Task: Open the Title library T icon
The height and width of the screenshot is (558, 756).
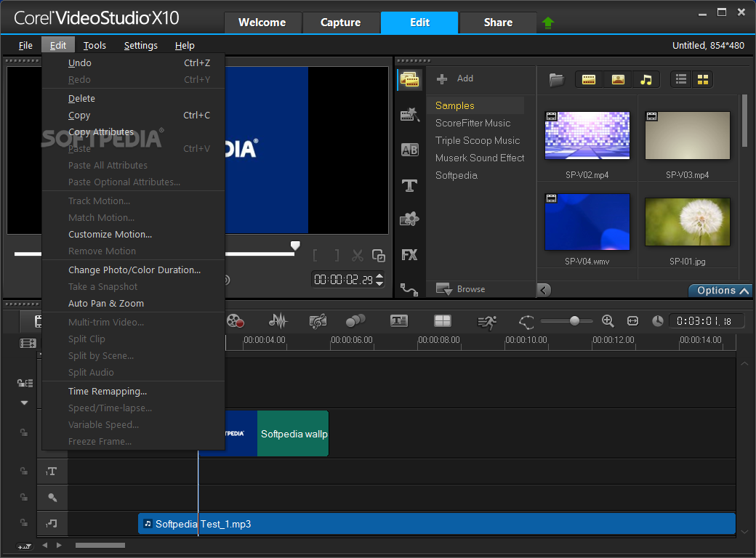Action: (409, 185)
